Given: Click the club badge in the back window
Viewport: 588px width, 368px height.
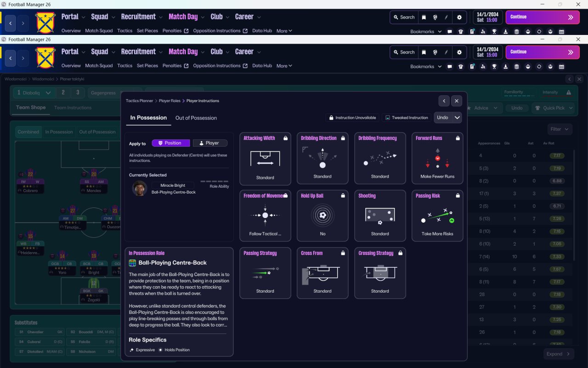Looking at the screenshot, I should tap(45, 23).
